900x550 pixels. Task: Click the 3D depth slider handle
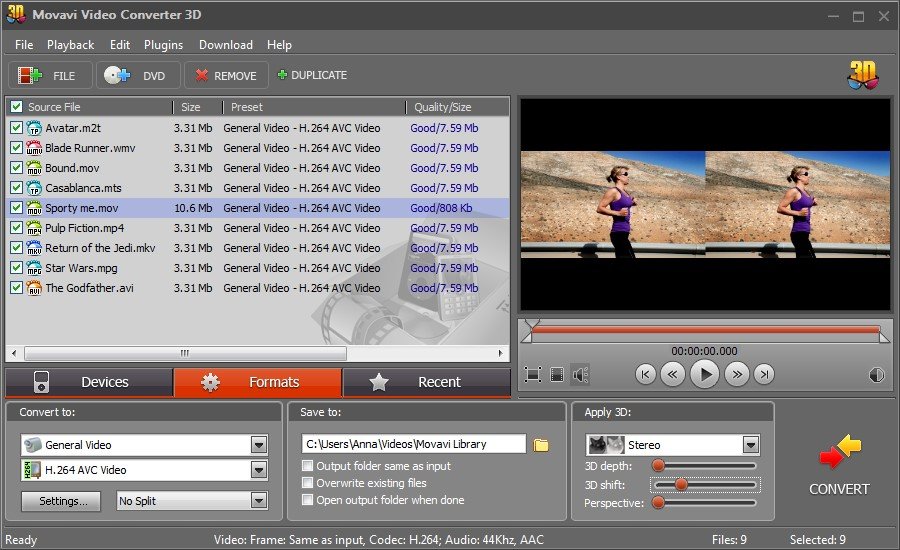coord(658,465)
